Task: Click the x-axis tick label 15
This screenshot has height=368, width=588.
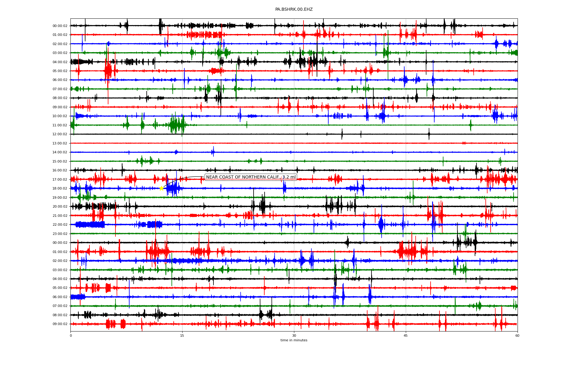Action: (182, 335)
